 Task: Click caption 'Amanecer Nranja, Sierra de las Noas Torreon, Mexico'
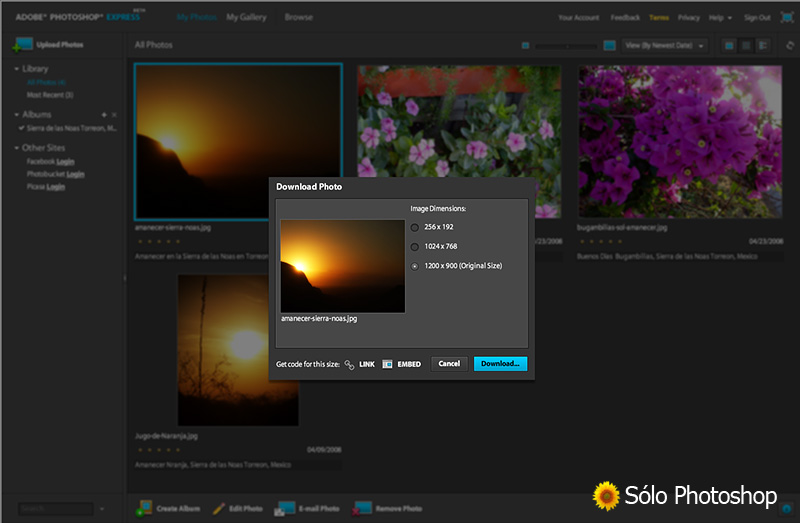[x=213, y=465]
